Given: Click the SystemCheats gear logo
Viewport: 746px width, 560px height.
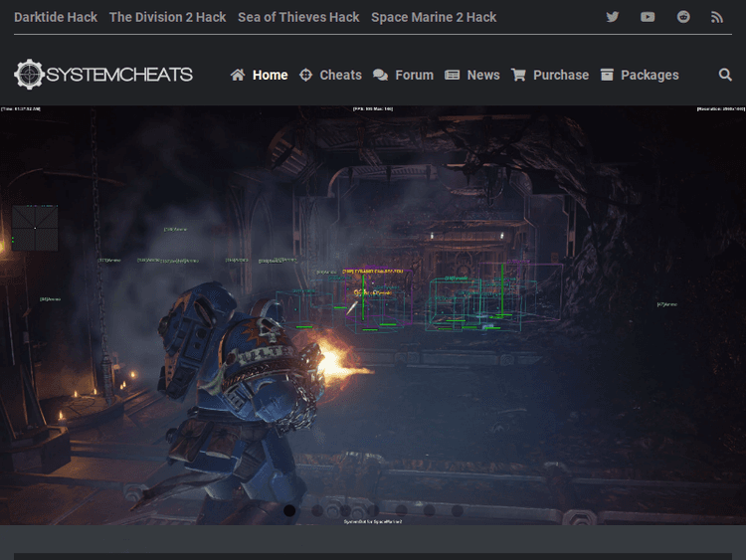Looking at the screenshot, I should point(30,75).
